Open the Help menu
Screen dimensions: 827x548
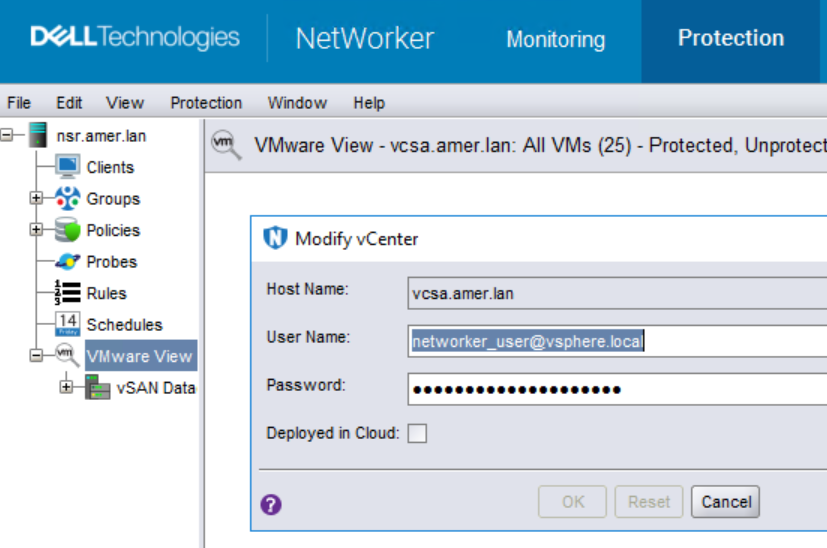coord(369,102)
